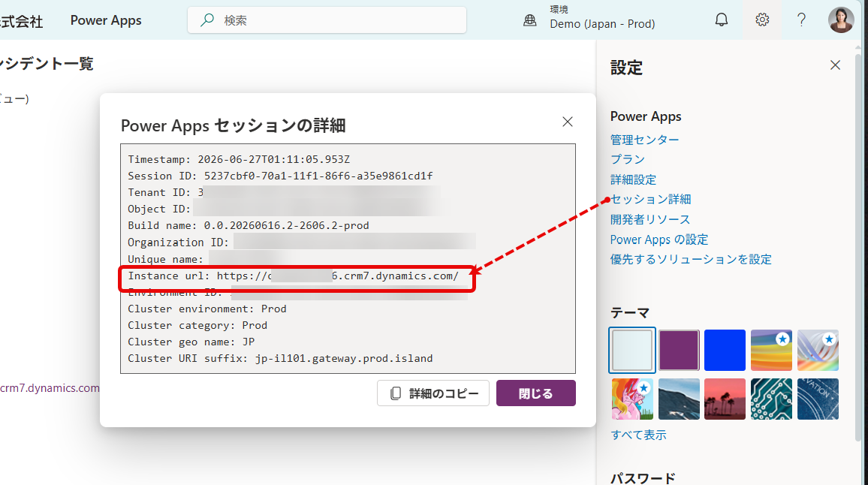
Task: Open セッション詳細 link
Action: click(650, 199)
